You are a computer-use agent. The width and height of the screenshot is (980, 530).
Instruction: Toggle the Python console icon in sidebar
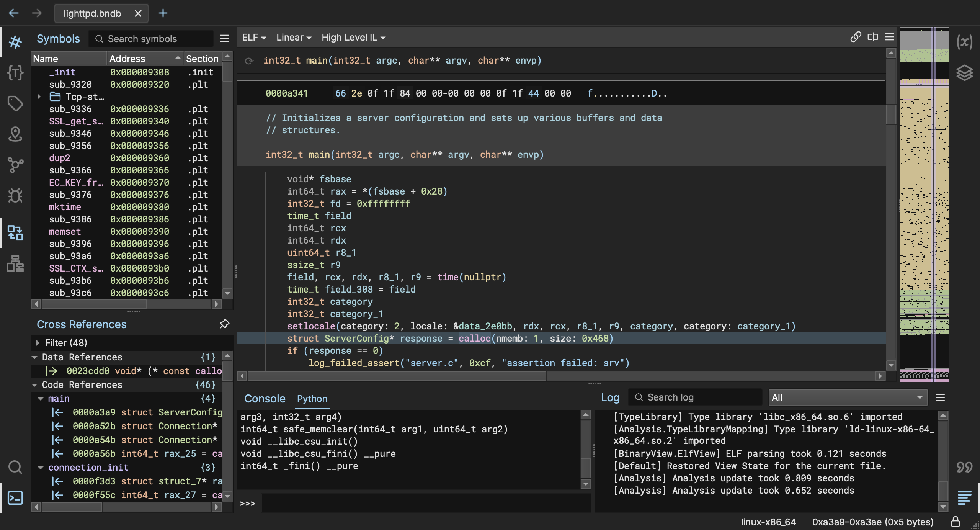tap(15, 498)
